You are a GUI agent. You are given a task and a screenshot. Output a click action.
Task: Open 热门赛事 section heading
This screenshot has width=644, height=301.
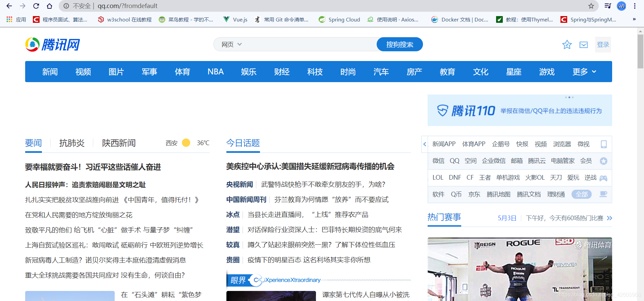click(x=444, y=217)
